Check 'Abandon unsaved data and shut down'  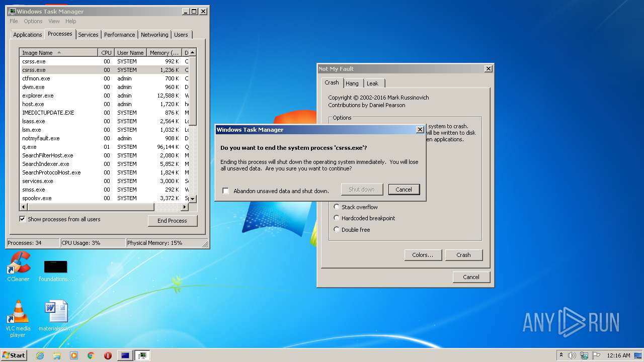(x=226, y=191)
